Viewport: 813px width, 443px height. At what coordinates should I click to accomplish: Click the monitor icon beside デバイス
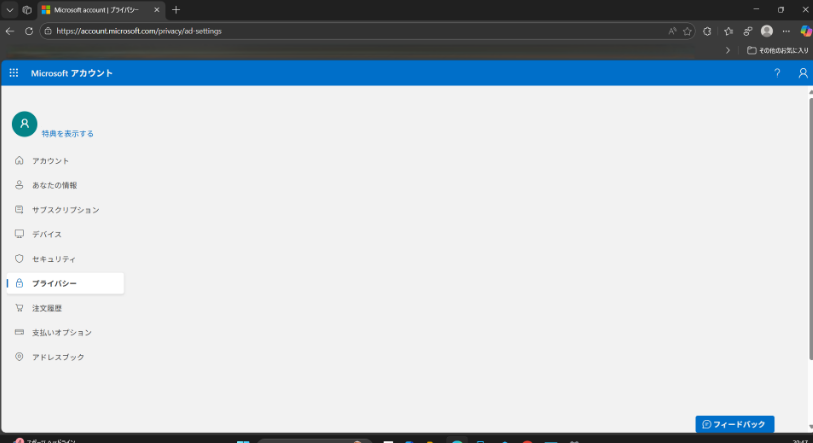pyautogui.click(x=19, y=234)
